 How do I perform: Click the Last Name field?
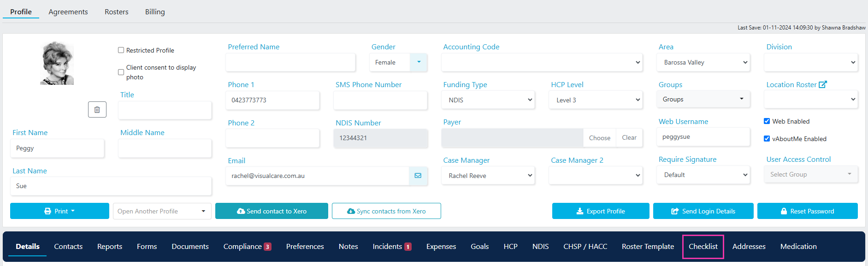coord(111,186)
